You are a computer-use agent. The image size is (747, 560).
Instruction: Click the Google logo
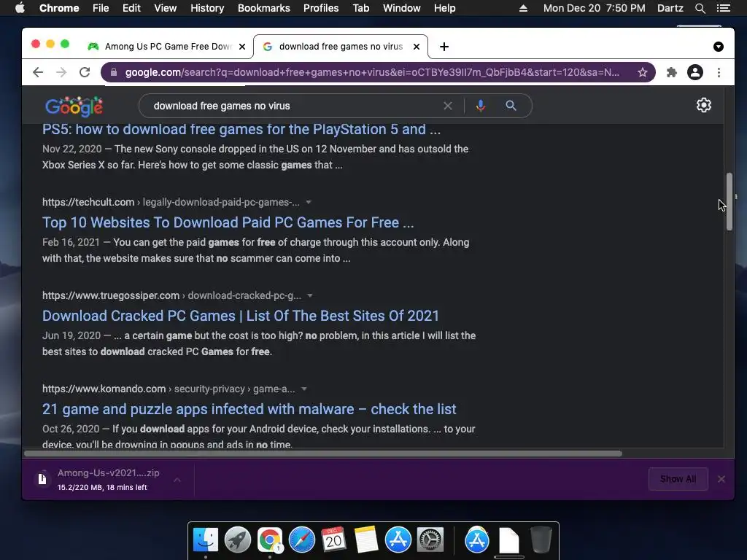point(74,106)
